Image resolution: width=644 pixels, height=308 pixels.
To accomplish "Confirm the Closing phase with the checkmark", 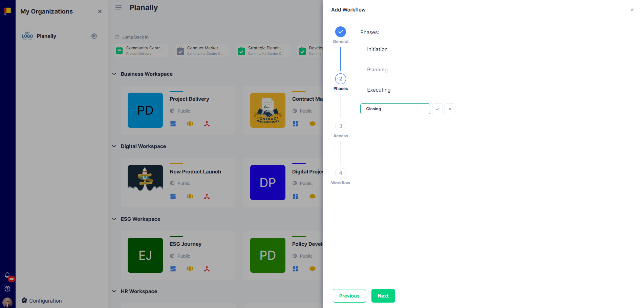I will tap(437, 109).
